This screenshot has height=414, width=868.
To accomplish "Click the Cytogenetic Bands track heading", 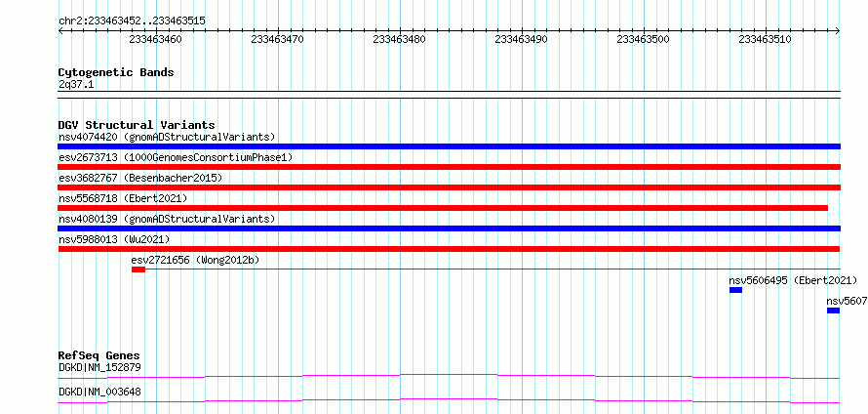I will coord(116,72).
